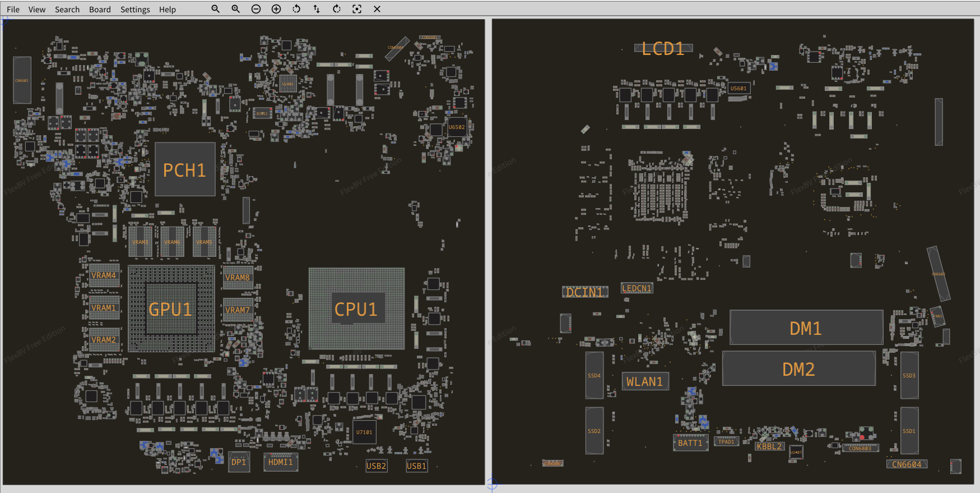Select the CPU1 component
This screenshot has width=980, height=493.
pyautogui.click(x=356, y=308)
